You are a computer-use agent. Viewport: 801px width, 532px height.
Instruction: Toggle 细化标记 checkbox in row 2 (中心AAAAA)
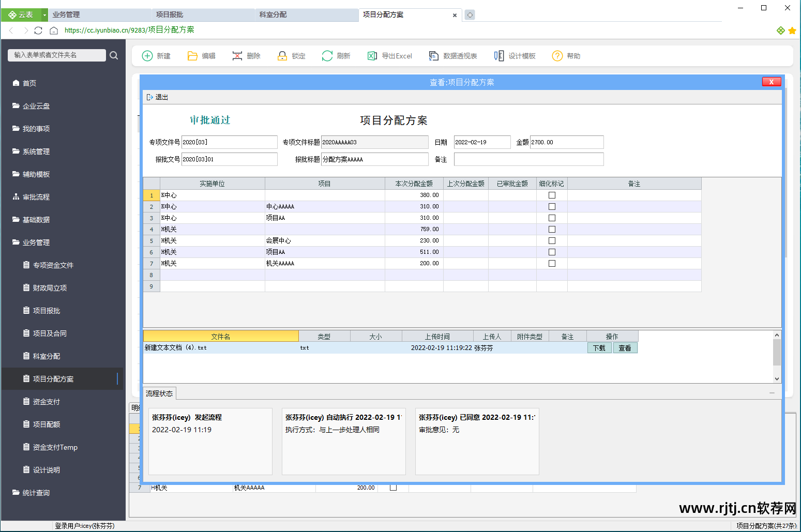(x=552, y=207)
